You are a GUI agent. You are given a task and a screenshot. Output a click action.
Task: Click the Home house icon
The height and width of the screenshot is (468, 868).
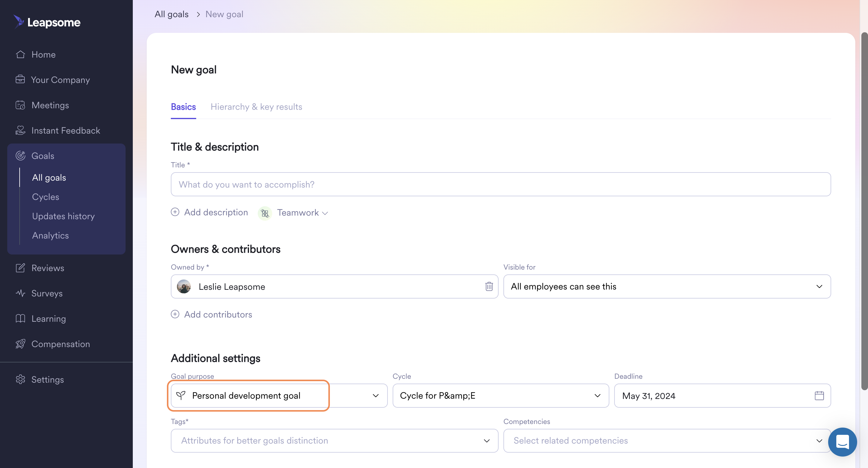(20, 54)
